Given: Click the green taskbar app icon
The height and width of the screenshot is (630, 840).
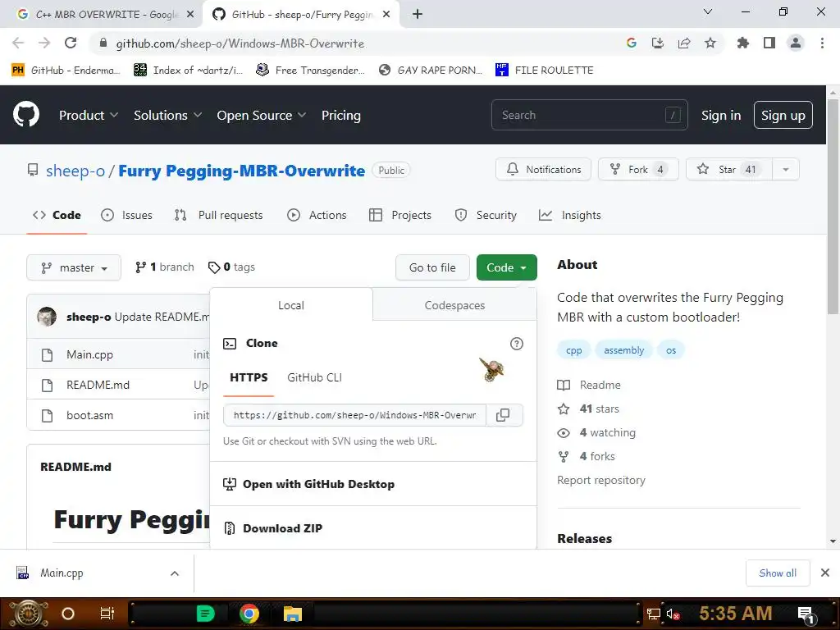Looking at the screenshot, I should (x=205, y=614).
